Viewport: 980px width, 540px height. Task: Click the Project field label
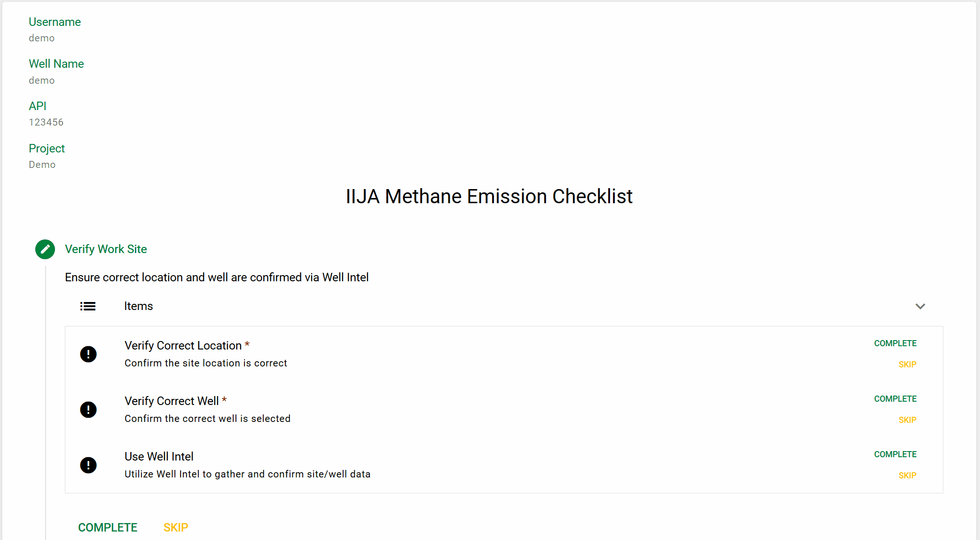point(47,149)
